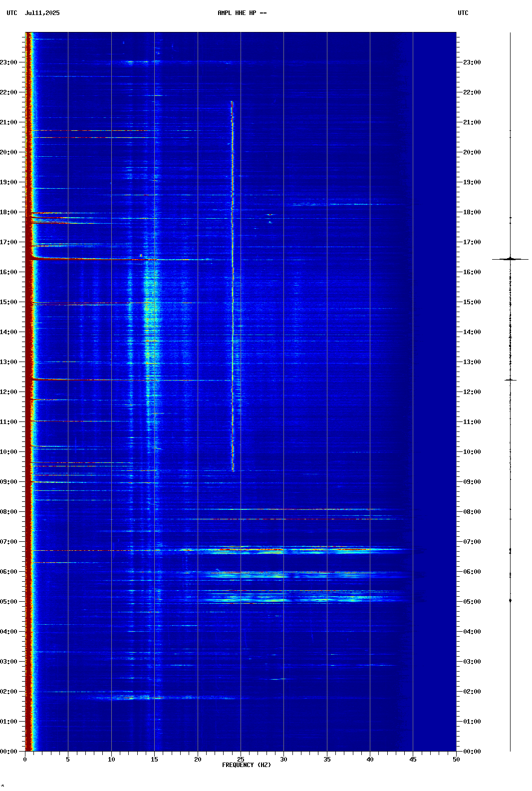Screen dimensions: 532x791
Task: Click 12:00 on the right time axis
Action: coord(472,392)
